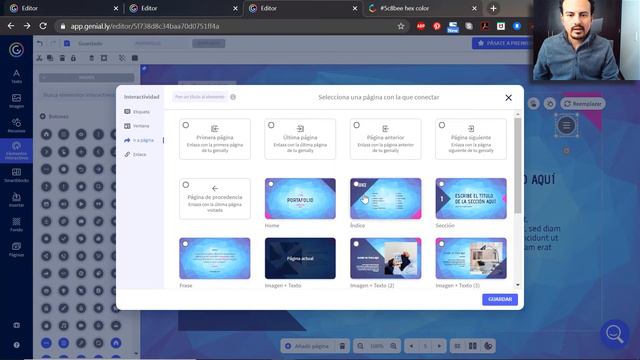The height and width of the screenshot is (360, 640).
Task: Click the home button icon in Botones list
Action: click(x=46, y=134)
